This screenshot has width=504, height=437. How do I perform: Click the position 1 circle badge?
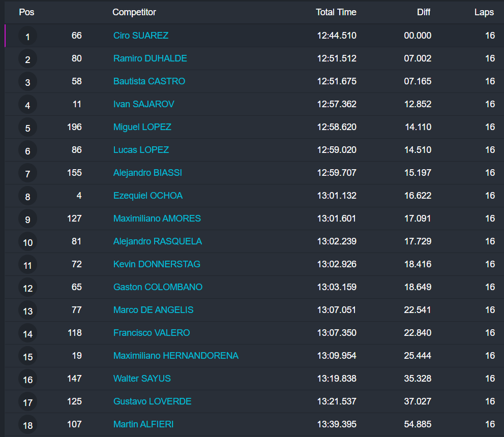click(x=27, y=37)
